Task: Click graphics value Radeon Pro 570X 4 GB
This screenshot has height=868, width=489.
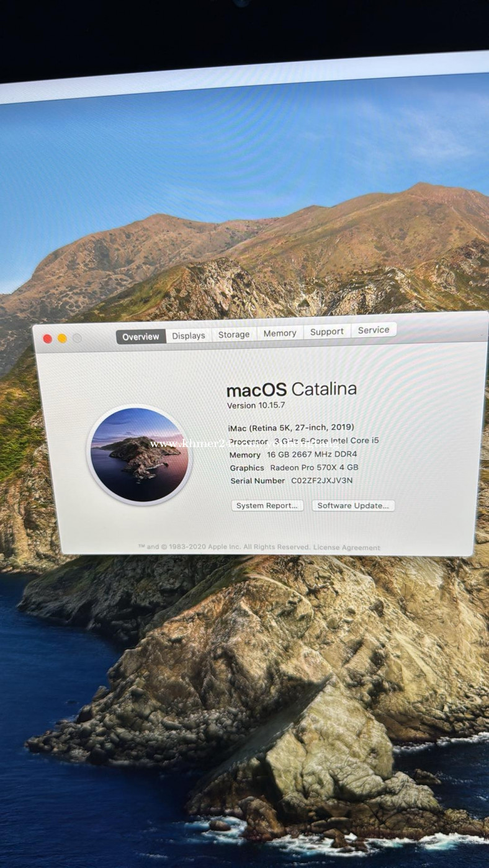Action: coord(314,467)
